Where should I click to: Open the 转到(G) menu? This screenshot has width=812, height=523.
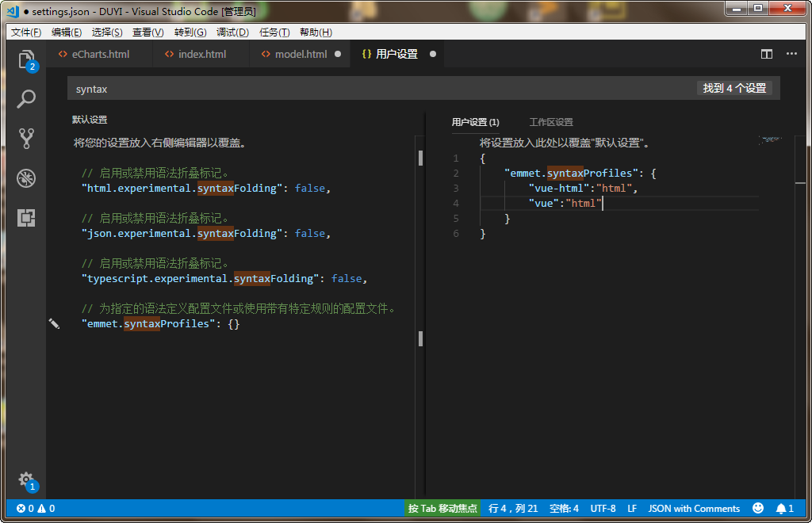190,32
